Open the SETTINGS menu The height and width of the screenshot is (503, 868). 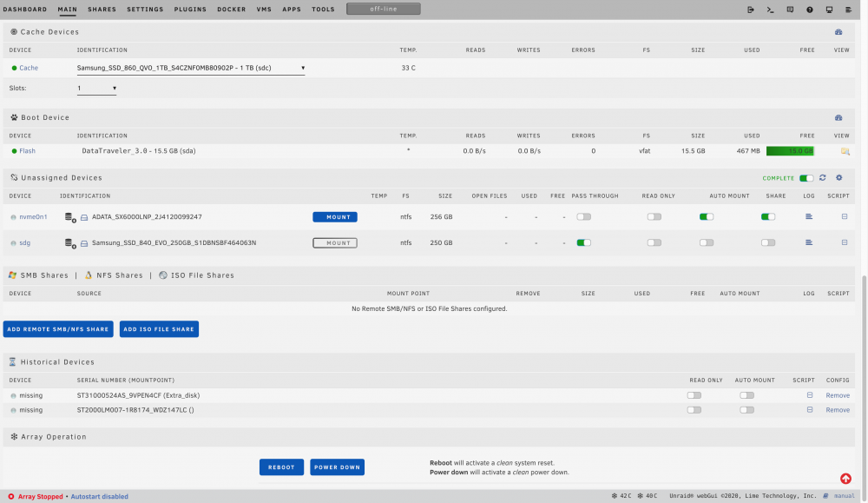[x=145, y=10]
